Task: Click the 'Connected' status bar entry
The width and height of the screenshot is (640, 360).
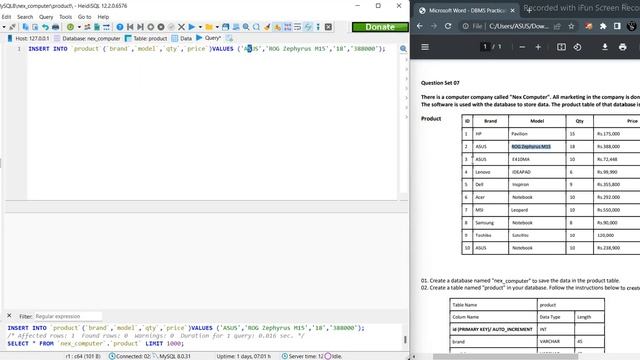Action: tap(130, 356)
